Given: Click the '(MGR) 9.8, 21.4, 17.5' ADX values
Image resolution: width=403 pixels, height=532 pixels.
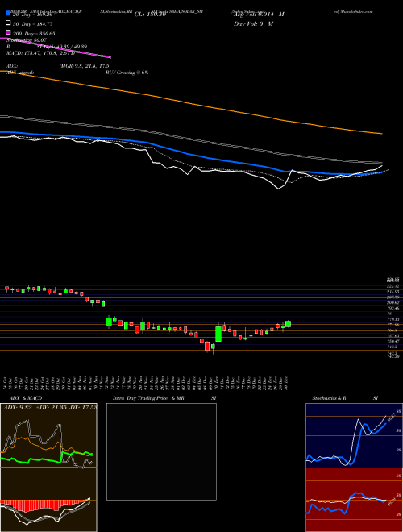Looking at the screenshot, I should pos(84,66).
